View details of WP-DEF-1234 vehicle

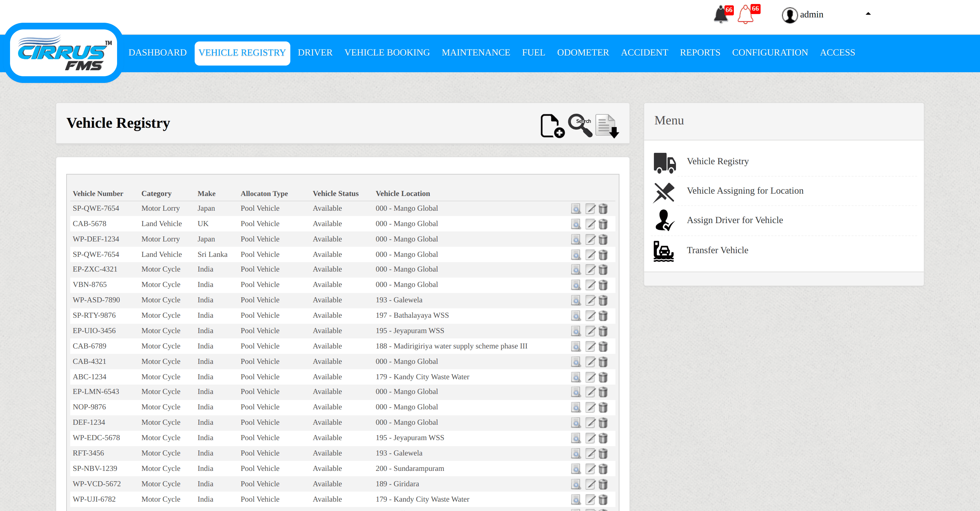pyautogui.click(x=576, y=239)
